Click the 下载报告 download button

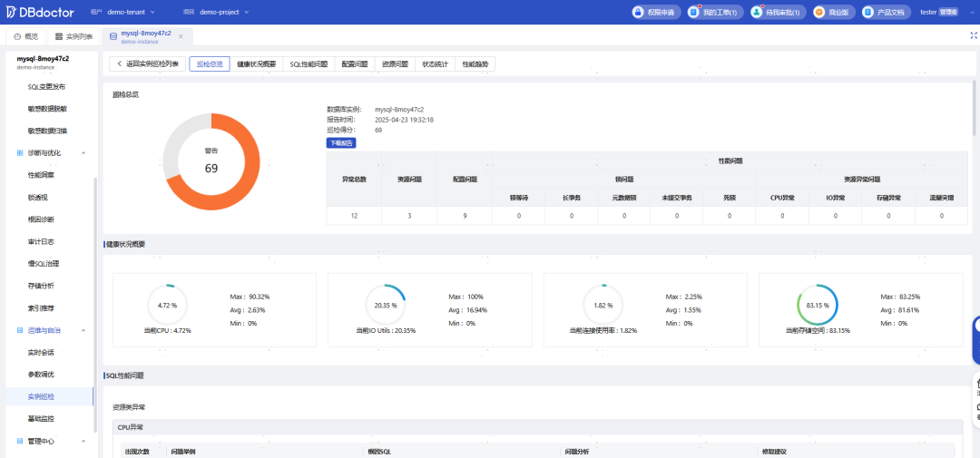click(x=340, y=142)
